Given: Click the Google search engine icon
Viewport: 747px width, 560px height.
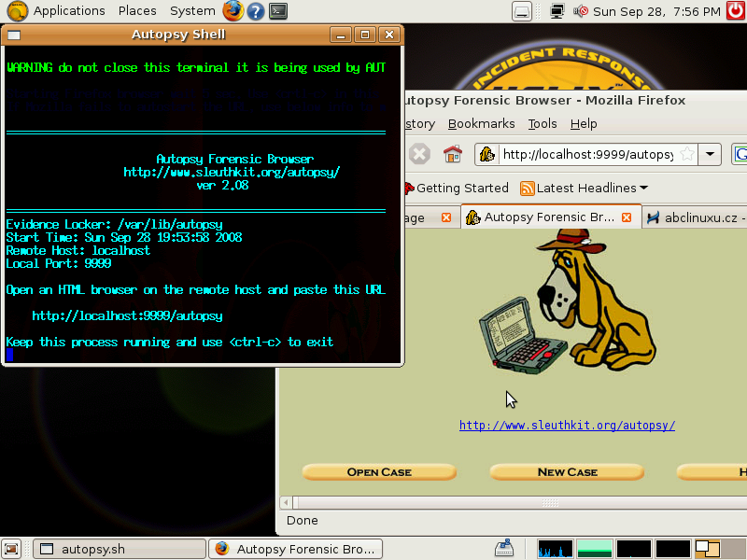Looking at the screenshot, I should point(740,154).
